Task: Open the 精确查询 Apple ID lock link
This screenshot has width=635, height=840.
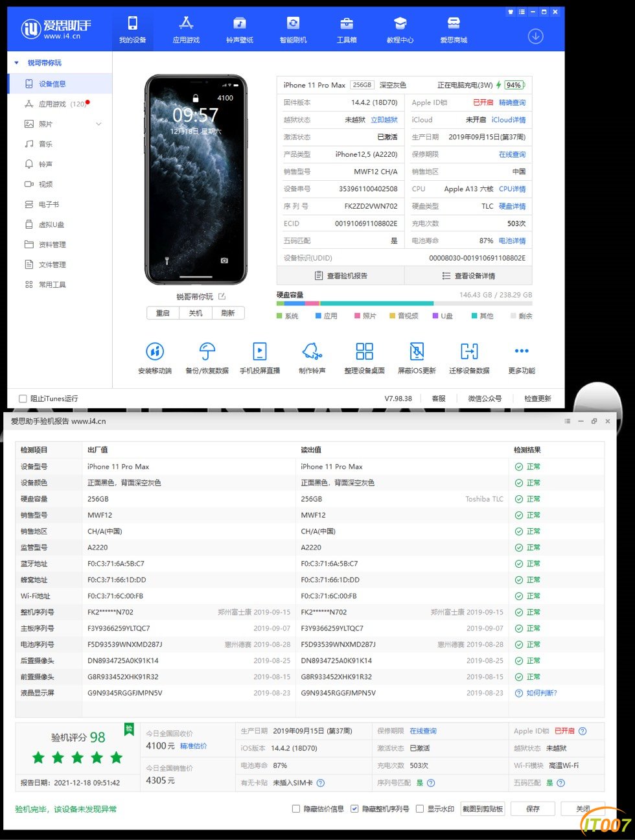Action: pos(512,102)
